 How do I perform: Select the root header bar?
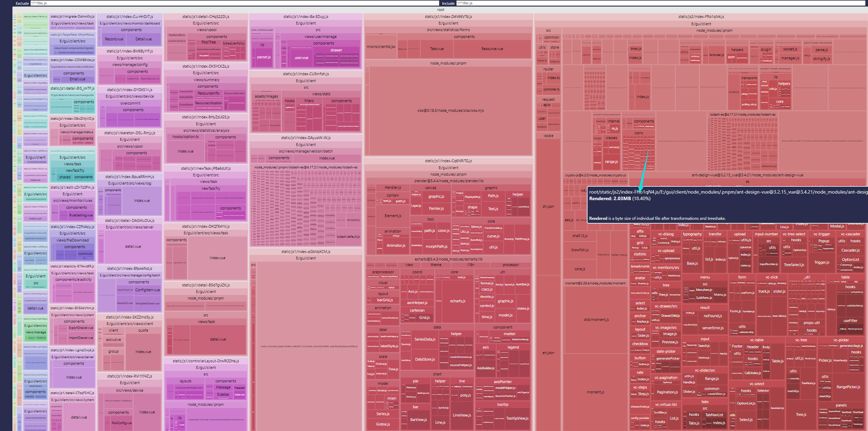click(440, 10)
